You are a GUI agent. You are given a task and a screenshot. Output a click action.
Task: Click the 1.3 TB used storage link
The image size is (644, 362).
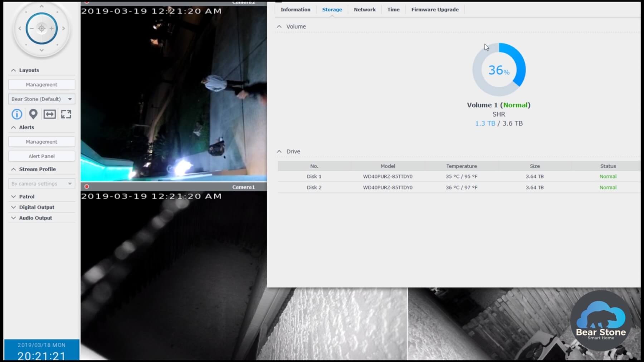485,123
